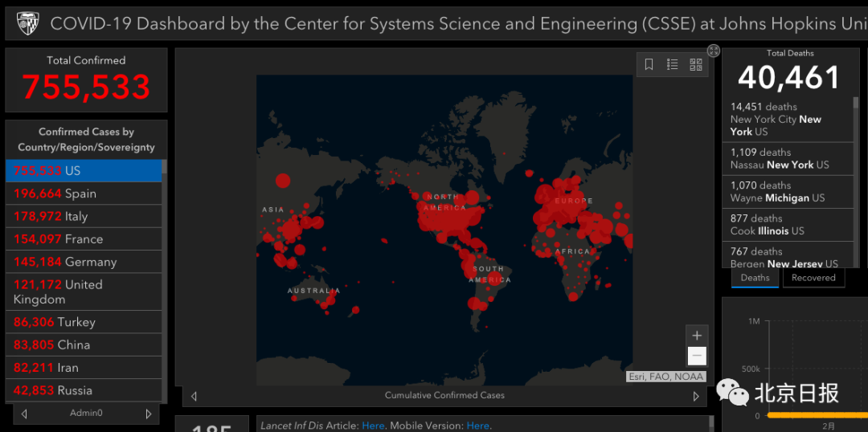868x432 pixels.
Task: Switch to the Recovered tab
Action: pos(813,278)
